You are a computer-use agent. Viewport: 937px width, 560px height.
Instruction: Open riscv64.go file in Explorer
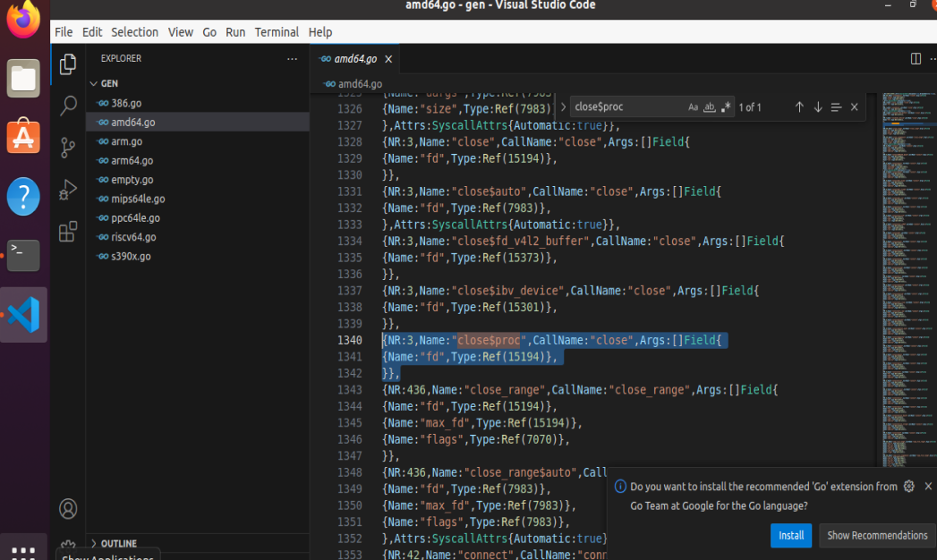133,237
